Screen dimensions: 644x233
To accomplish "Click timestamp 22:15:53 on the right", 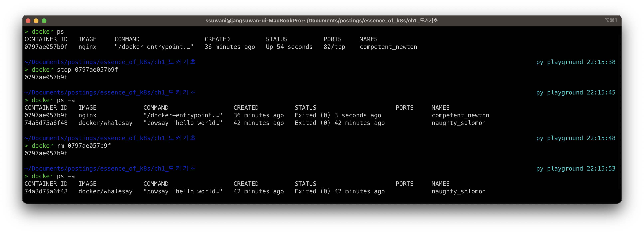I will pos(601,169).
